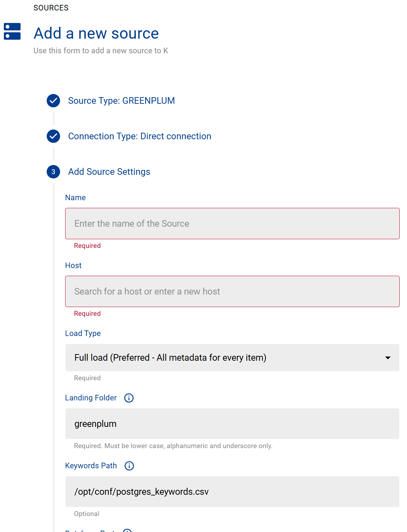Click the Host field label
407x532 pixels.
click(x=73, y=265)
